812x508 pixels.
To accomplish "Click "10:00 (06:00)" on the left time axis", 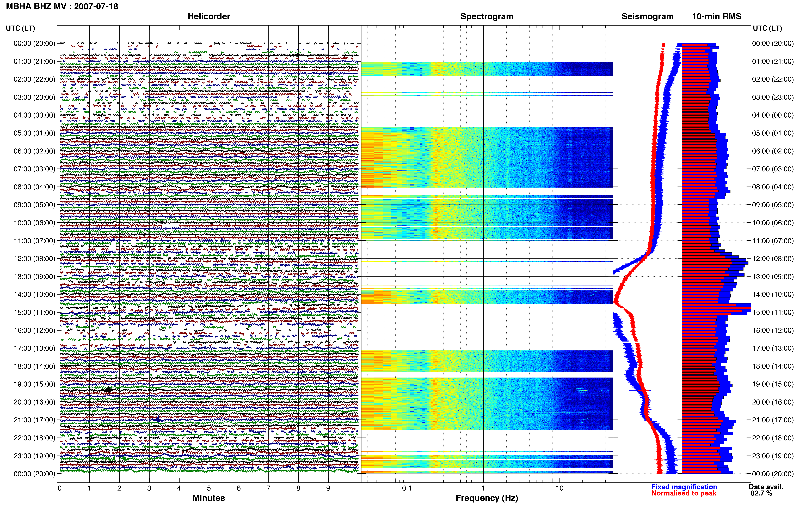I will coord(34,223).
